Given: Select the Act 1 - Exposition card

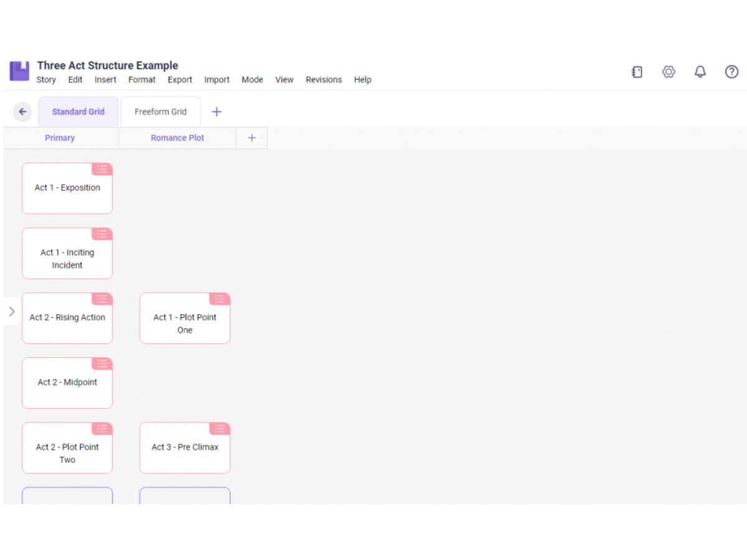Looking at the screenshot, I should [67, 189].
